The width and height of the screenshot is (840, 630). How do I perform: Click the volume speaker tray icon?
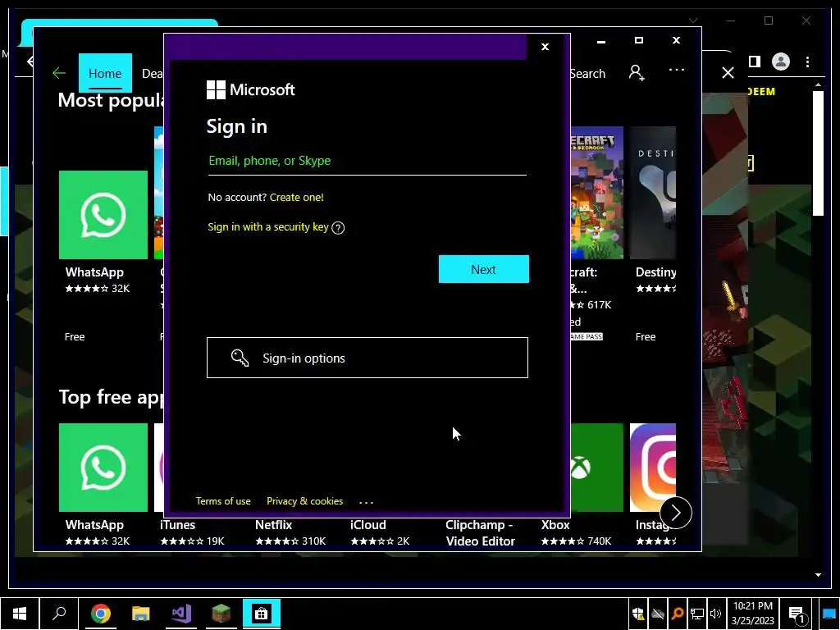715,614
